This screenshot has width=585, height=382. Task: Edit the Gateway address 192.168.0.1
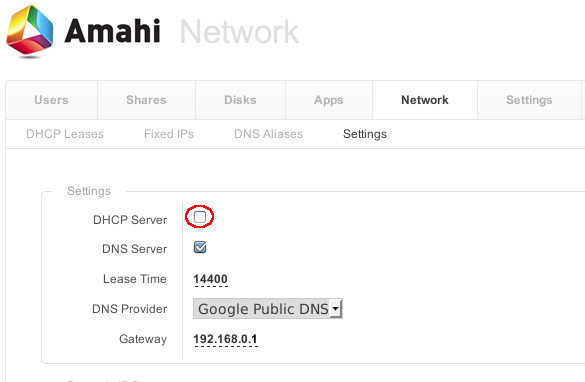tap(225, 339)
